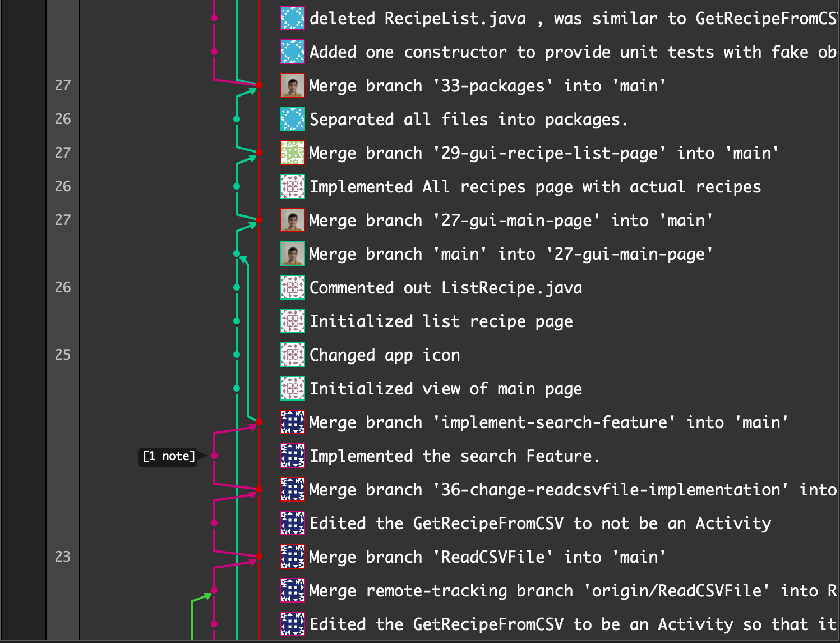Click avatar for 'origin/ReadCSVFile' remote-tracking merge

click(x=293, y=590)
